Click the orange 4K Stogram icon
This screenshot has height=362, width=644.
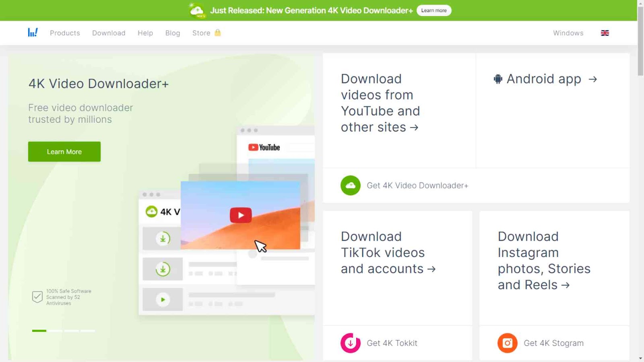pos(508,343)
